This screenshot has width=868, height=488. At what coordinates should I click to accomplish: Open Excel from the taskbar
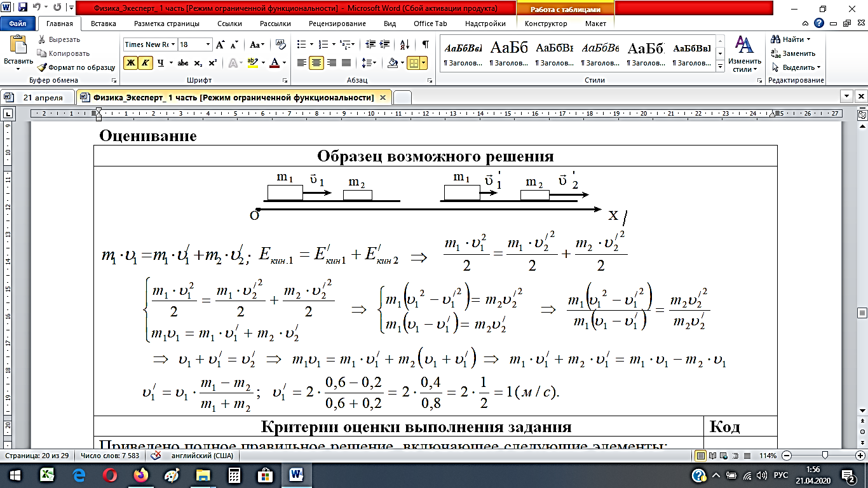(47, 475)
